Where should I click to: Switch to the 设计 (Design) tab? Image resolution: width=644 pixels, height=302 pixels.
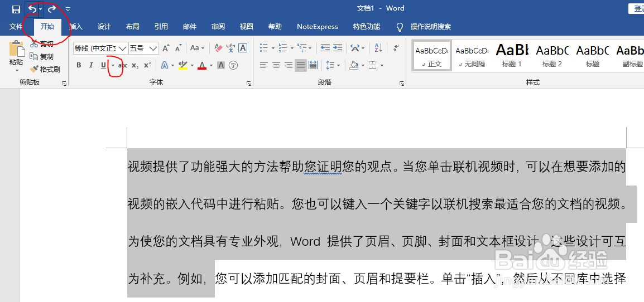(x=104, y=27)
